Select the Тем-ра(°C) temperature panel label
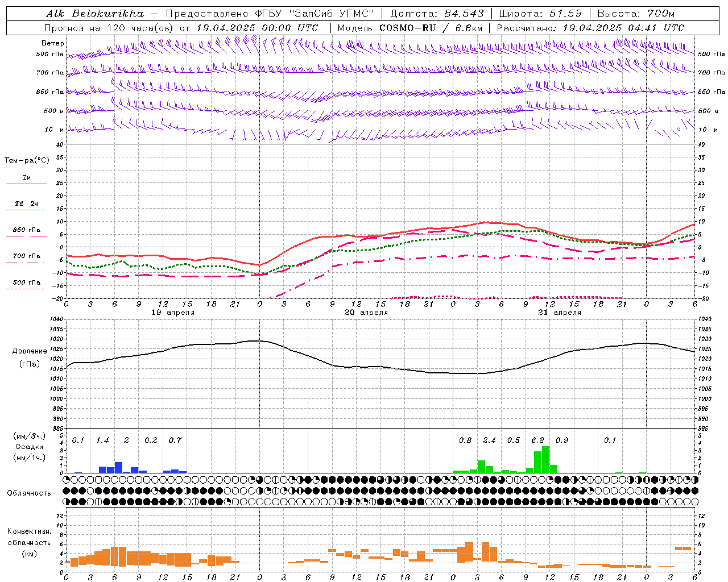Viewport: 728px width, 582px height. (x=27, y=161)
